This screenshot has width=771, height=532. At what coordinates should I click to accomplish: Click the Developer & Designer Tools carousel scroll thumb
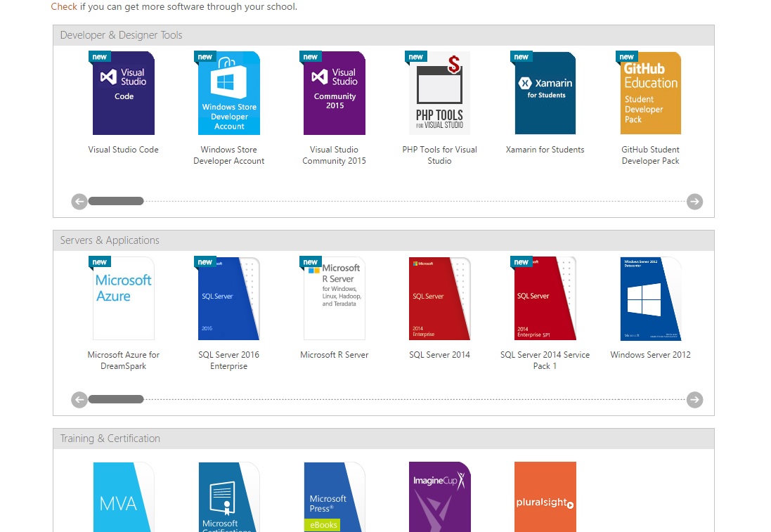(x=116, y=201)
